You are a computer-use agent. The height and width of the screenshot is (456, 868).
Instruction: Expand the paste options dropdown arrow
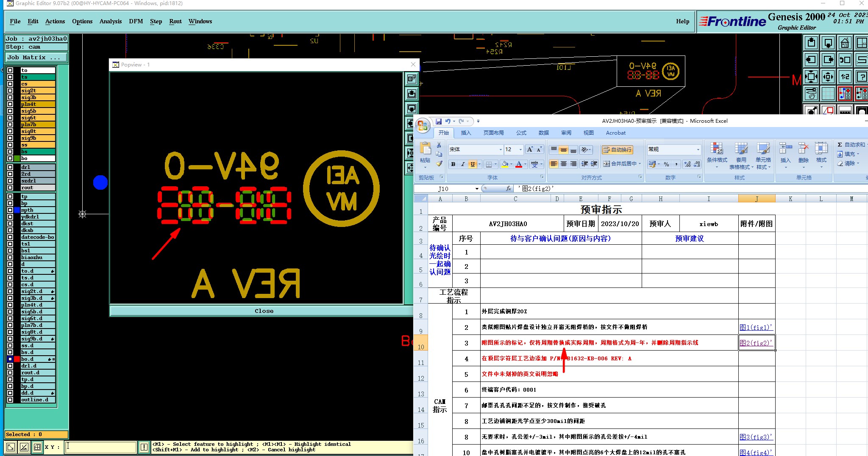(425, 167)
